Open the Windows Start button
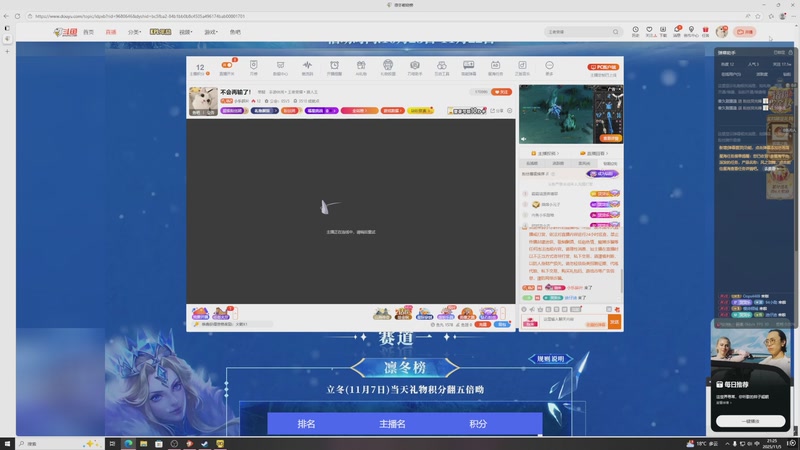This screenshot has width=800, height=450. point(7,443)
